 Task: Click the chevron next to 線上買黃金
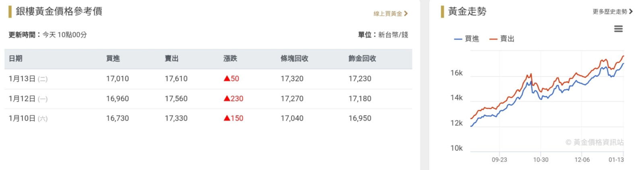[406, 14]
